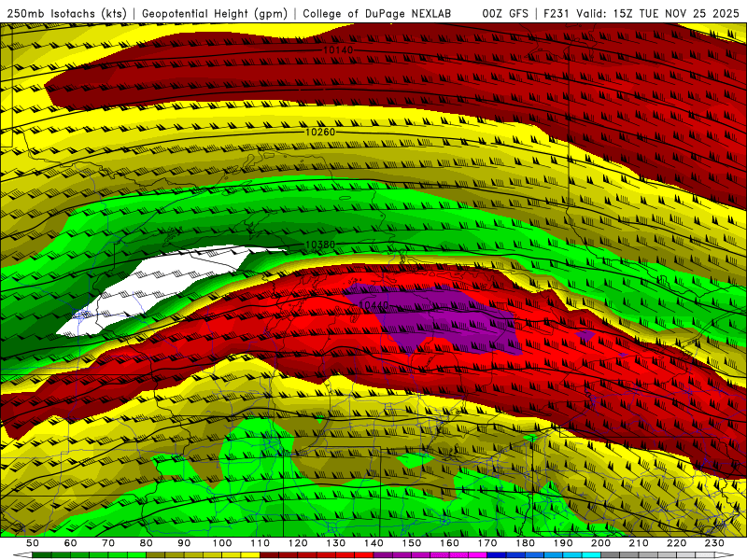The height and width of the screenshot is (560, 747).
Task: Click the 10260 height contour label
Action: pyautogui.click(x=320, y=132)
